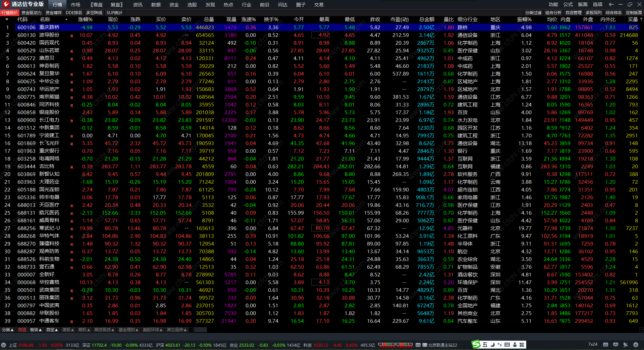The image size is (644, 350).
Task: Expand the 板块 sector menu tab
Action: click(x=36, y=330)
